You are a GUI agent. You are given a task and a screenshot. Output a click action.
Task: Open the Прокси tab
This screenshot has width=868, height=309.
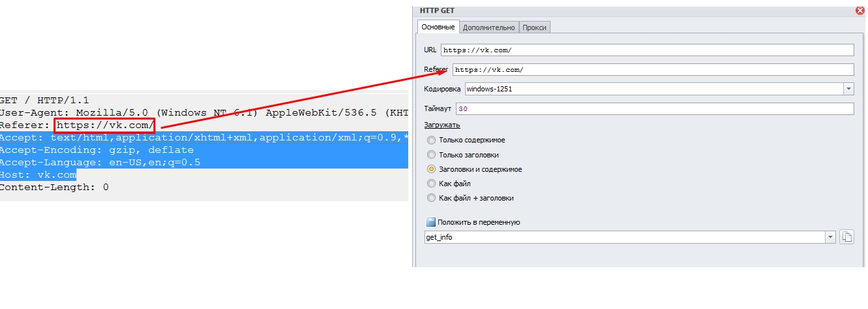(535, 27)
